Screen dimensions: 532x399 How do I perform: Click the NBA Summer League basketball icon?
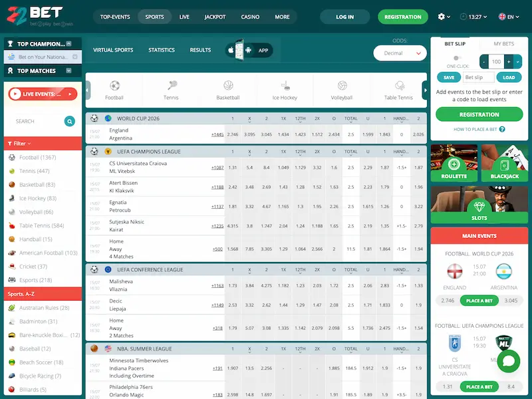pos(94,348)
